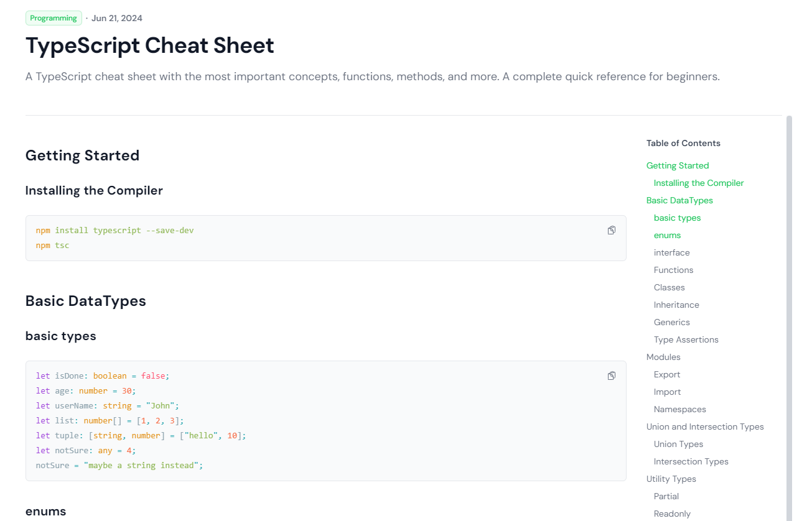Jump to the enums section
The image size is (812, 521).
pos(667,235)
